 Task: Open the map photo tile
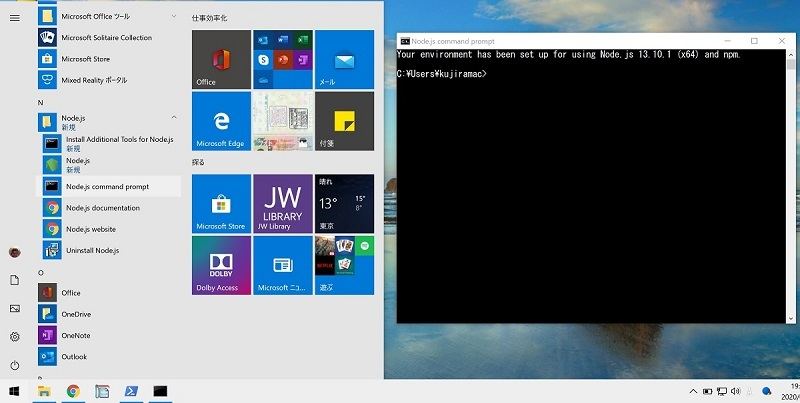coord(283,121)
